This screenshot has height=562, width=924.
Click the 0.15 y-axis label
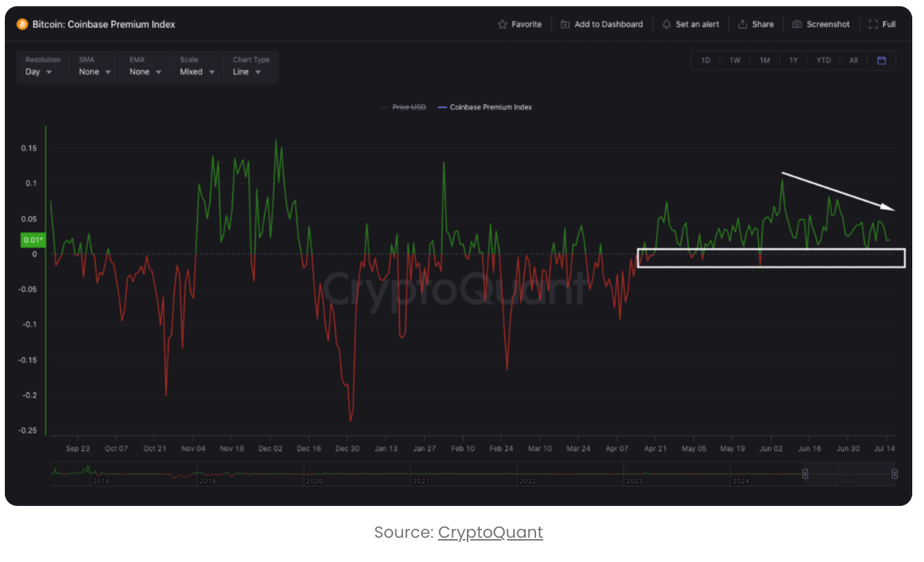tap(29, 148)
